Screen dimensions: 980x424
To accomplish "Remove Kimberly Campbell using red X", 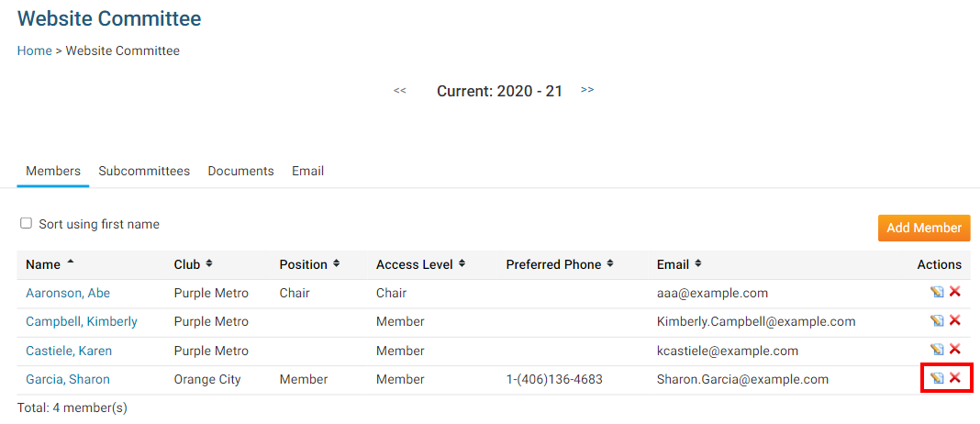I will pos(955,320).
